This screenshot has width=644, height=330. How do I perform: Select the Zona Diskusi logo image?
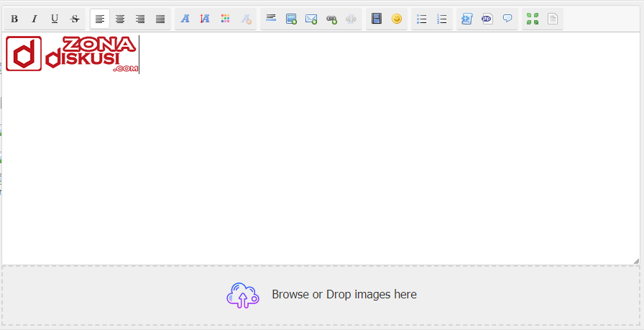(72, 54)
